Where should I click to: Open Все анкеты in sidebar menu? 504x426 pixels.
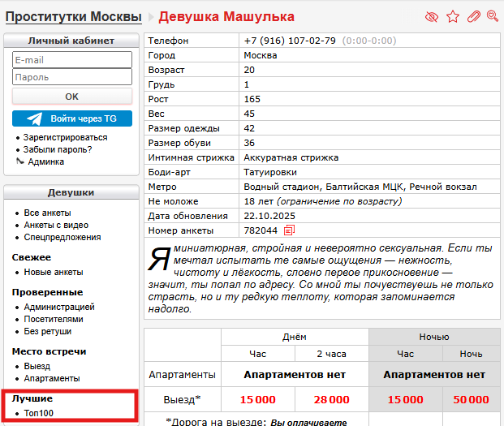pyautogui.click(x=47, y=213)
